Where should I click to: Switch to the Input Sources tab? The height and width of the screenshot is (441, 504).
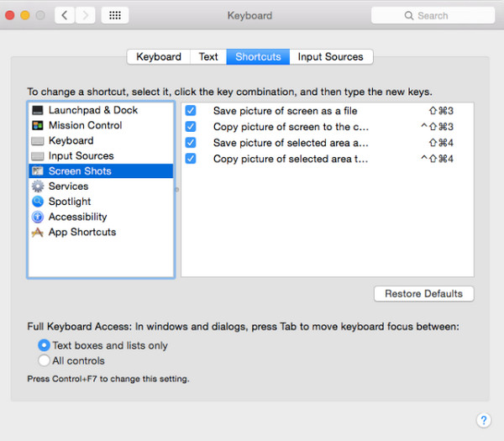tap(331, 57)
